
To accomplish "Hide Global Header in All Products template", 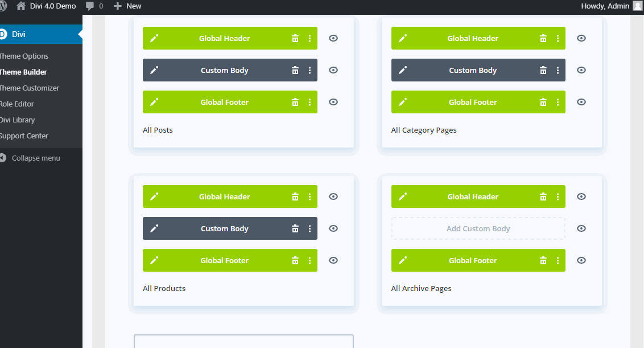I will click(333, 196).
